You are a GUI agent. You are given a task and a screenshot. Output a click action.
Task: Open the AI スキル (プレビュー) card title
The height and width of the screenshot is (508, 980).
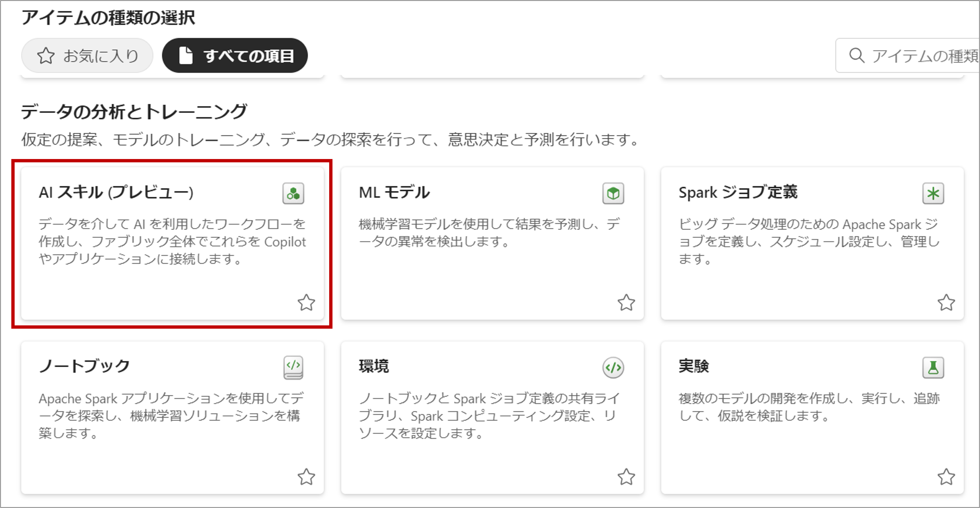116,192
